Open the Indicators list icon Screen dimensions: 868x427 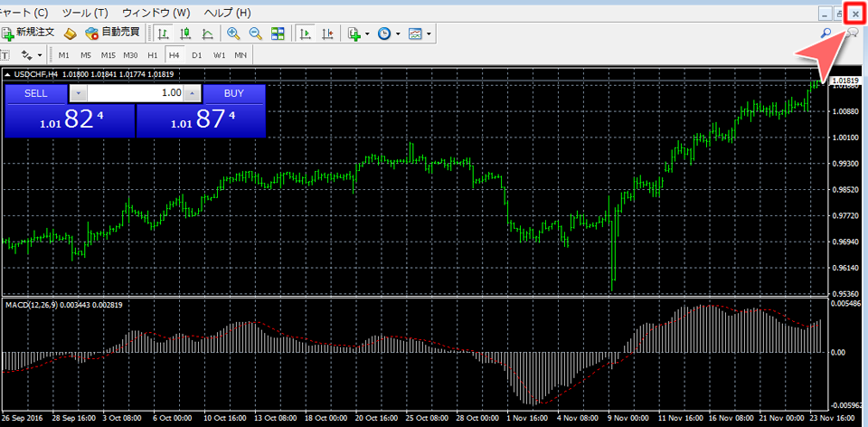(354, 33)
